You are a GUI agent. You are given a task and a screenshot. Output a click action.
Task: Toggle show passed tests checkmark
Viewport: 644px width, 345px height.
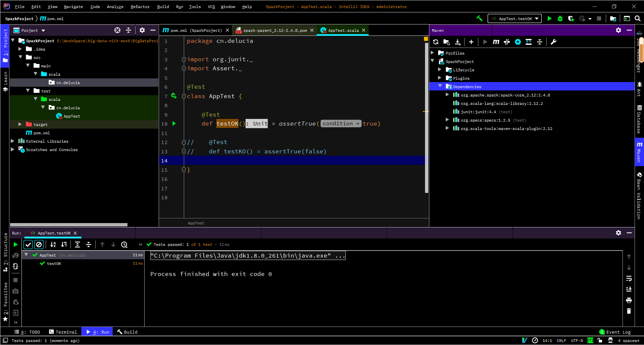[28, 245]
